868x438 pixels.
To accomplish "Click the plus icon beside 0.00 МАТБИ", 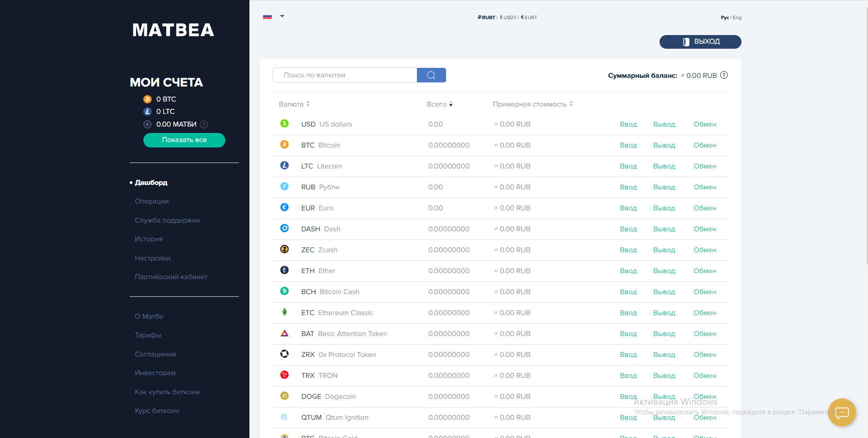I will [147, 124].
